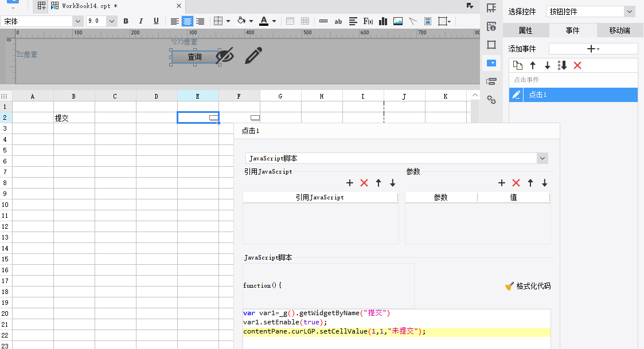Apply the cell border style
Screen dimensions: 644x349
(x=218, y=21)
